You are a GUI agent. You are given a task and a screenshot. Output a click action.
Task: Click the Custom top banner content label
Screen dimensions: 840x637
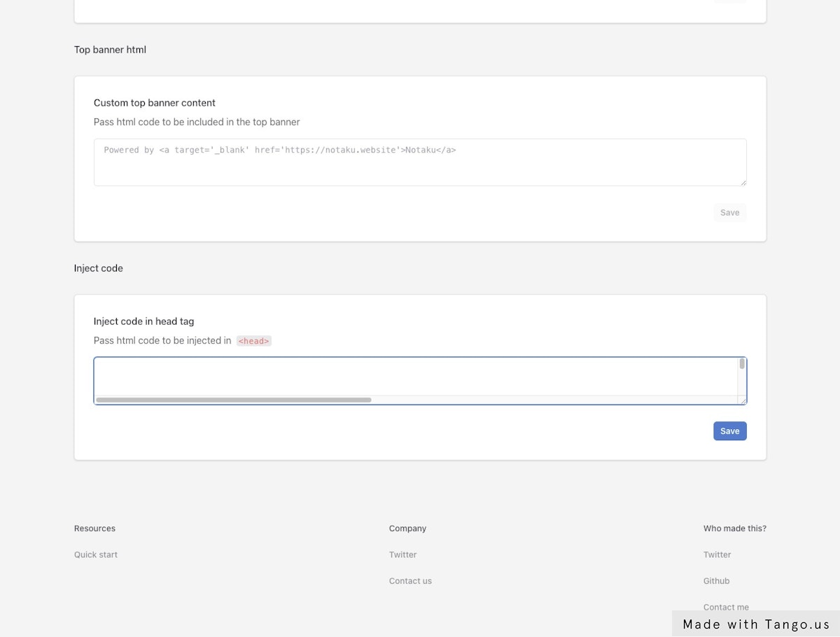[x=155, y=103]
